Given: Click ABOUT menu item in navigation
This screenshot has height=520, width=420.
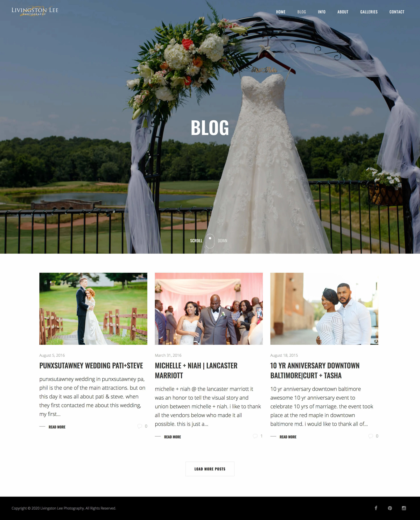Looking at the screenshot, I should click(343, 12).
